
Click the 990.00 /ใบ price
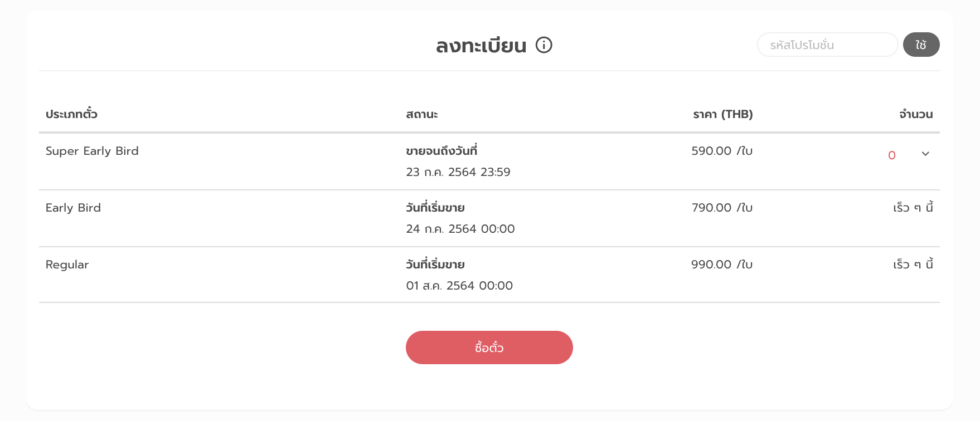[722, 265]
